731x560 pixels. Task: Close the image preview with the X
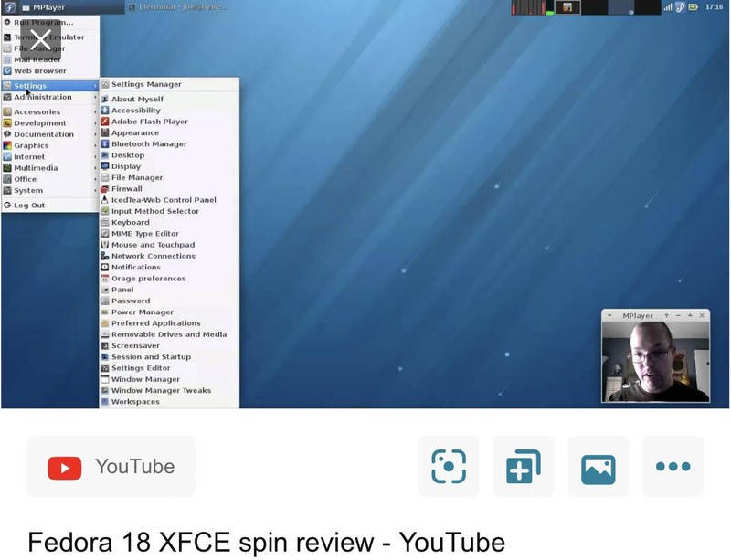(40, 39)
